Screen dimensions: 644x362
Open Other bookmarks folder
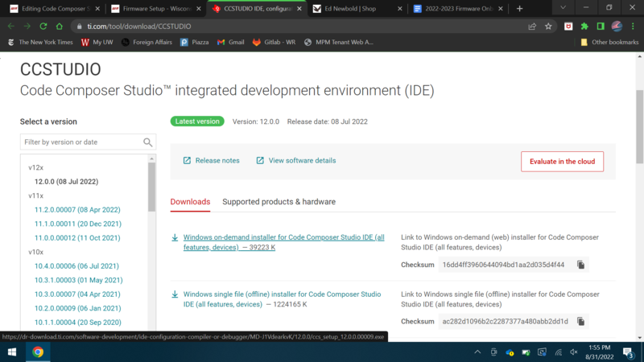pos(609,42)
